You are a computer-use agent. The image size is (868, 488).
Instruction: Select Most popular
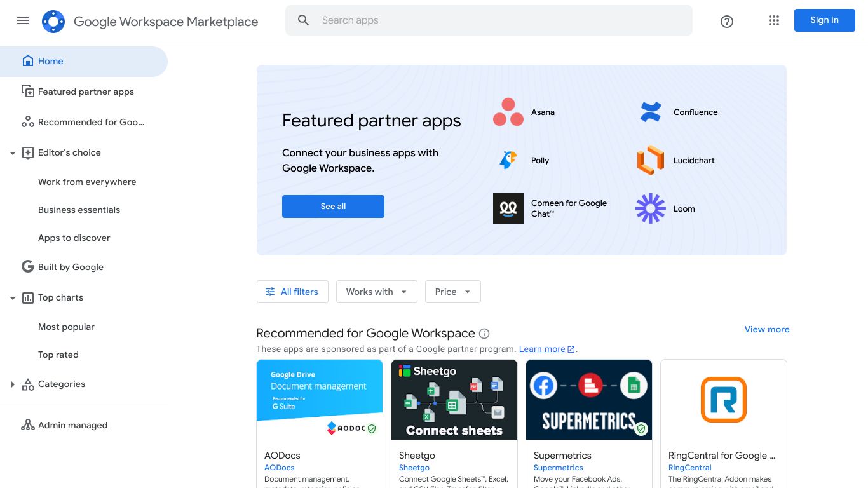click(66, 327)
